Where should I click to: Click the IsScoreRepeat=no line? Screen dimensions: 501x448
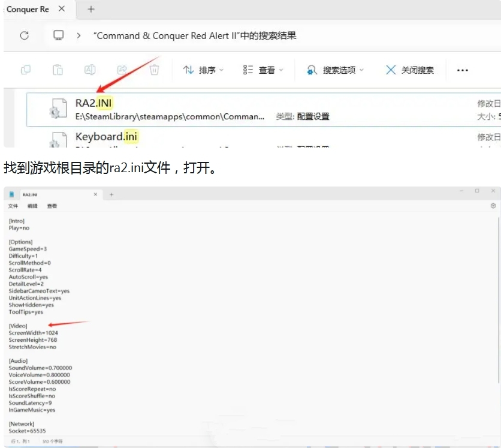32,389
